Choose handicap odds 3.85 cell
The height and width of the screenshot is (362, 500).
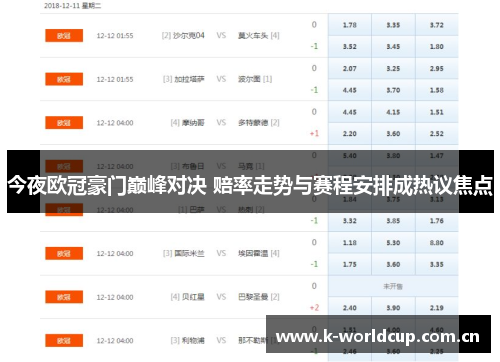point(393,221)
